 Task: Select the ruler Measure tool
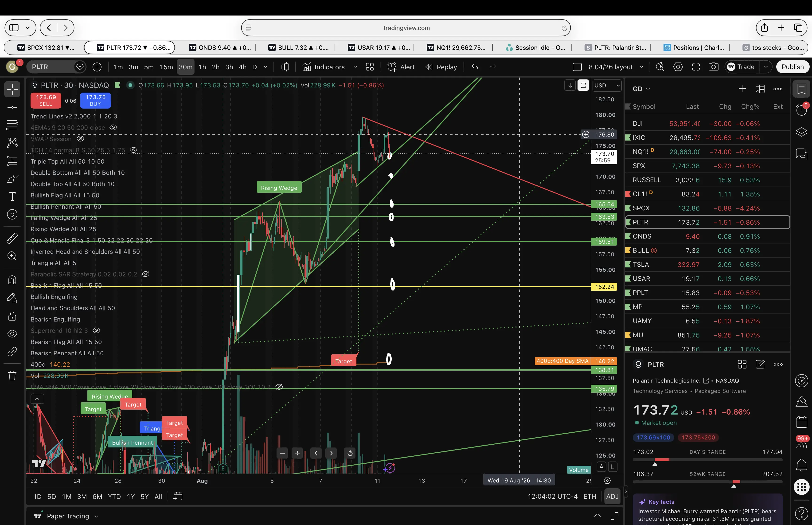pyautogui.click(x=12, y=238)
